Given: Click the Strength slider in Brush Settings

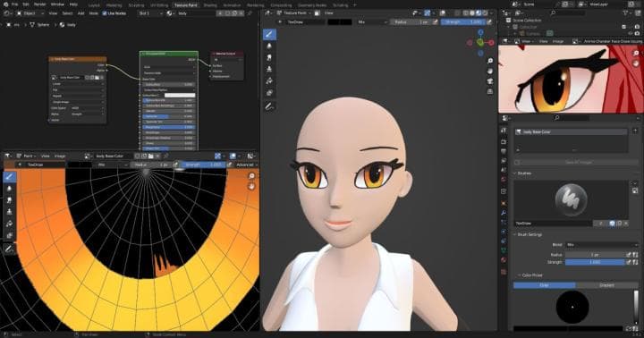Looking at the screenshot, I should (x=595, y=262).
